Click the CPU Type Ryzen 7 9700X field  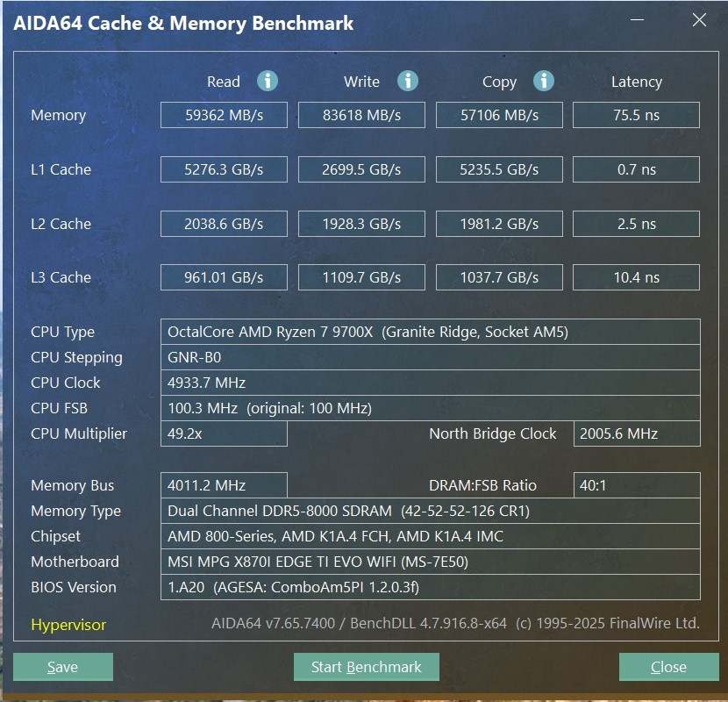431,332
